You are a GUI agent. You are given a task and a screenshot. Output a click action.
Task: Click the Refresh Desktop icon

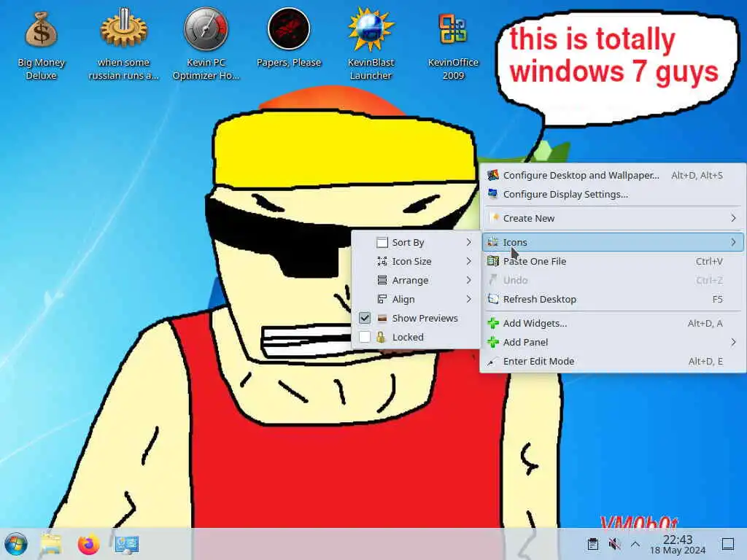click(x=493, y=299)
